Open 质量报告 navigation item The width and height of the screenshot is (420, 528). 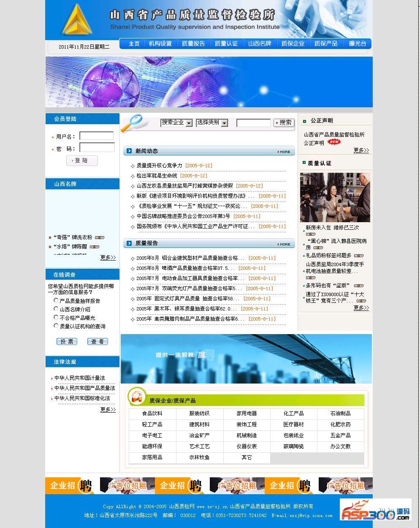click(x=193, y=44)
